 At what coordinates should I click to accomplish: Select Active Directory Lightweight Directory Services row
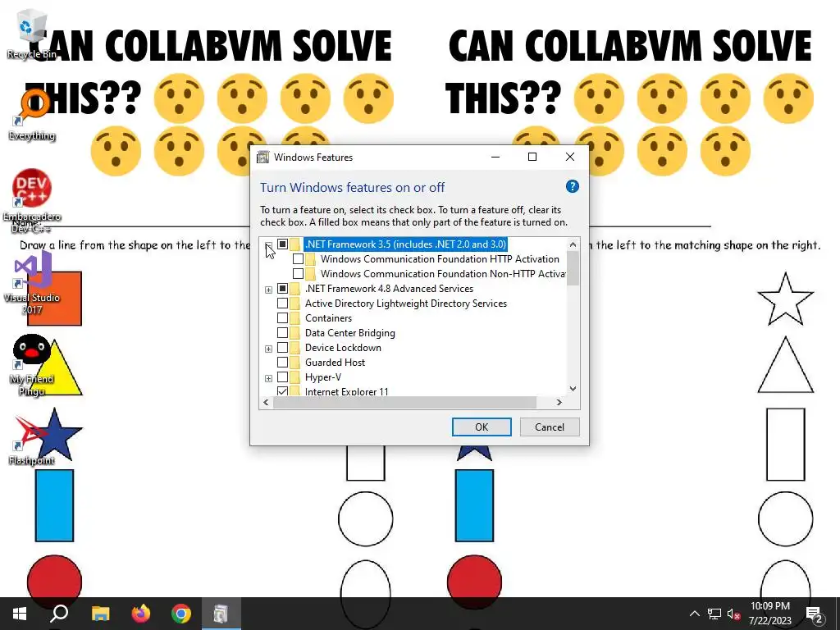[x=405, y=304]
